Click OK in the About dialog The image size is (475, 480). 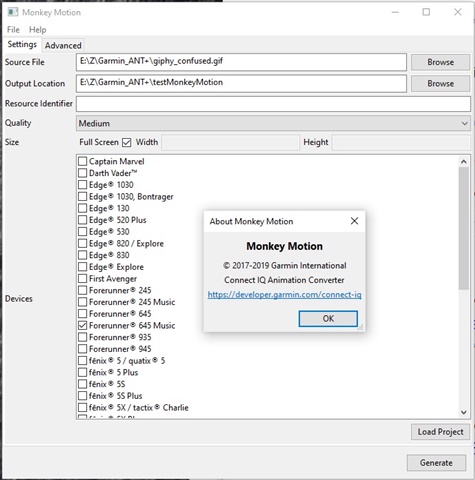328,319
